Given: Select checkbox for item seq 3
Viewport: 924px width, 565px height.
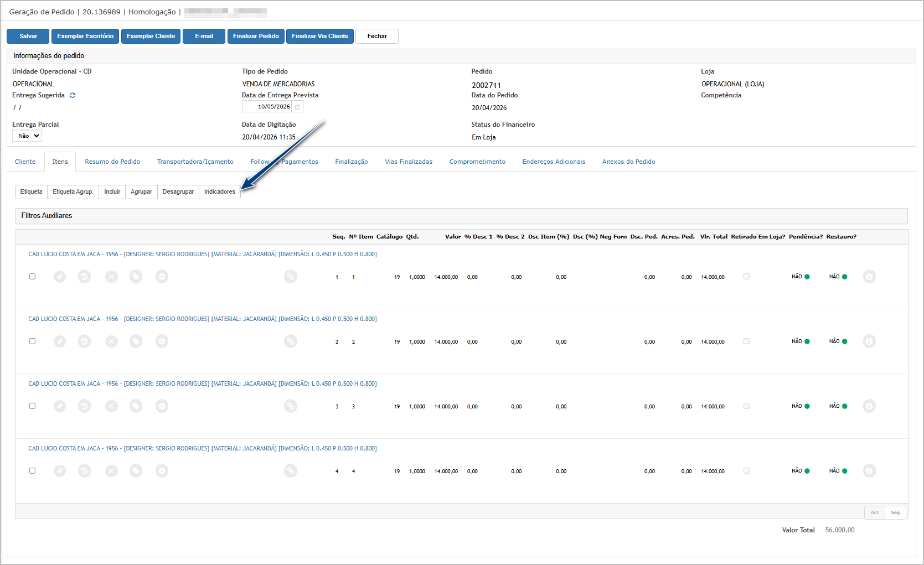Looking at the screenshot, I should point(32,406).
